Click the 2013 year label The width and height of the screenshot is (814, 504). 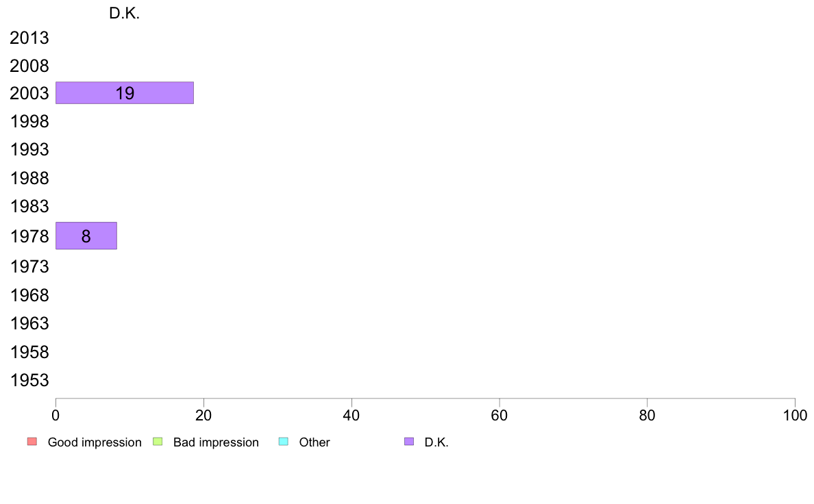point(29,38)
